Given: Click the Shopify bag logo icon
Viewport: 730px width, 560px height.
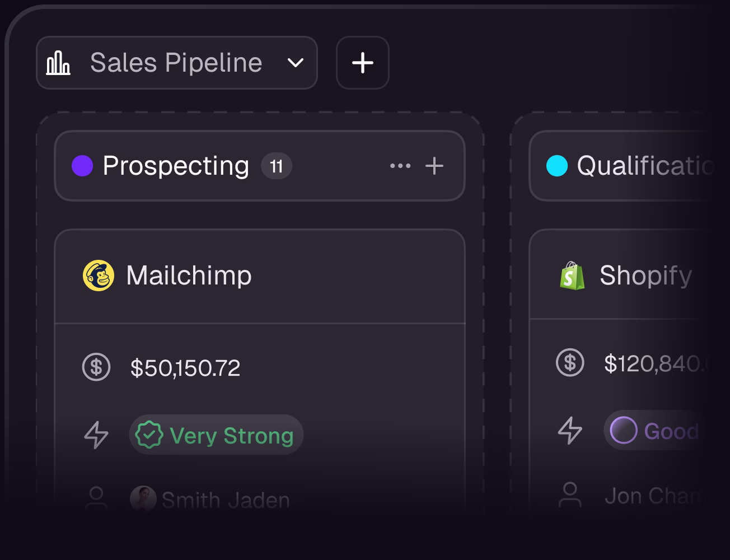Looking at the screenshot, I should (x=572, y=276).
